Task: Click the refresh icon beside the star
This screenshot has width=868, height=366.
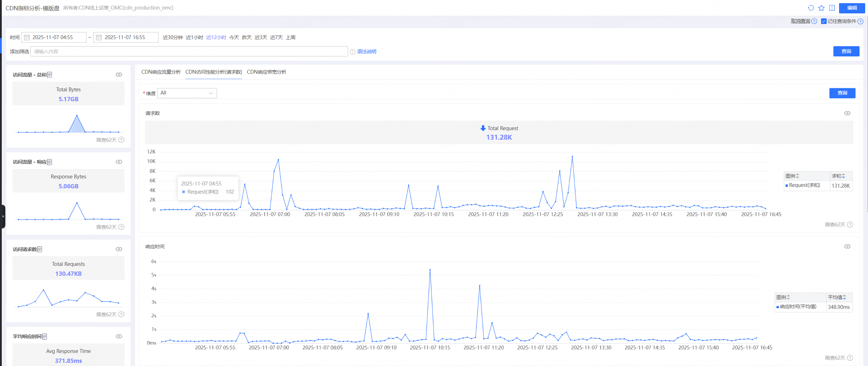Action: point(811,8)
